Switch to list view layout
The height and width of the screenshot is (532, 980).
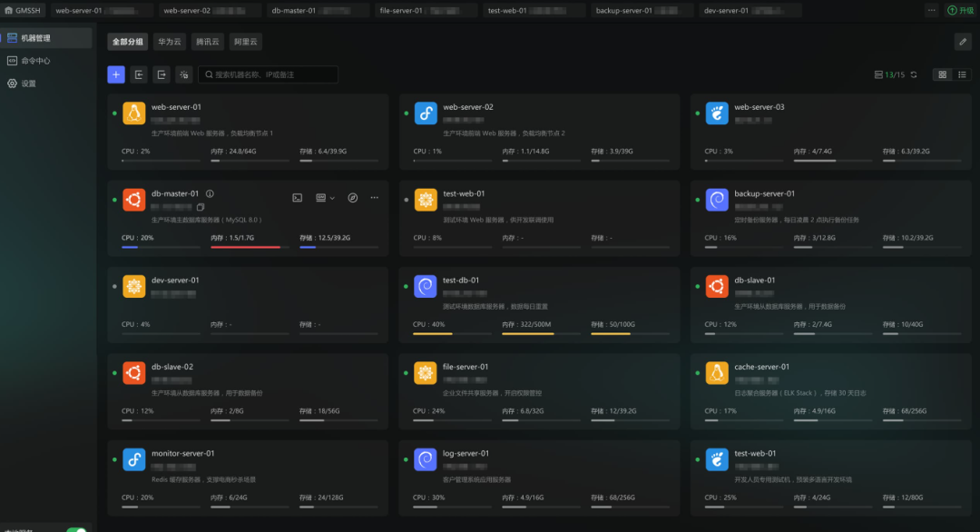click(x=962, y=74)
